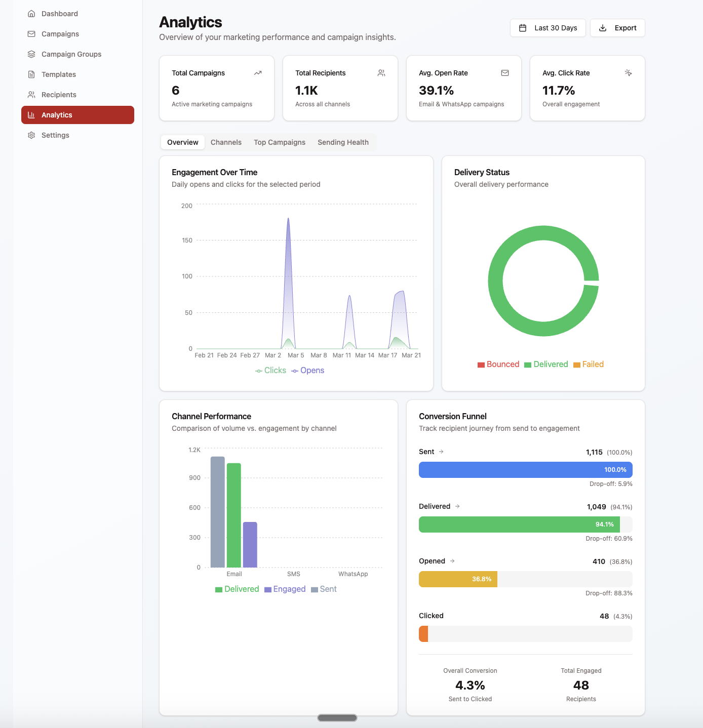Click the purple Engaged bar for Email
Image resolution: width=703 pixels, height=728 pixels.
tap(250, 545)
